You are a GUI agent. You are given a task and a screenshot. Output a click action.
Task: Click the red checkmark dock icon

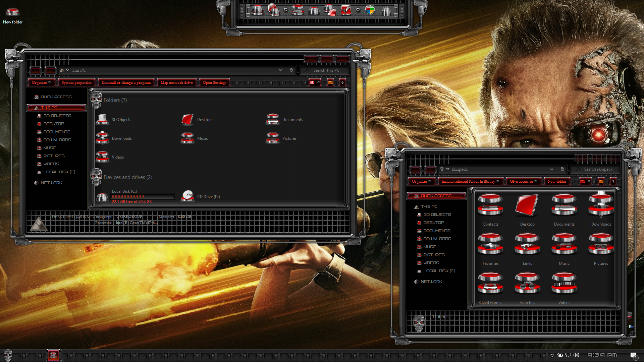click(346, 10)
